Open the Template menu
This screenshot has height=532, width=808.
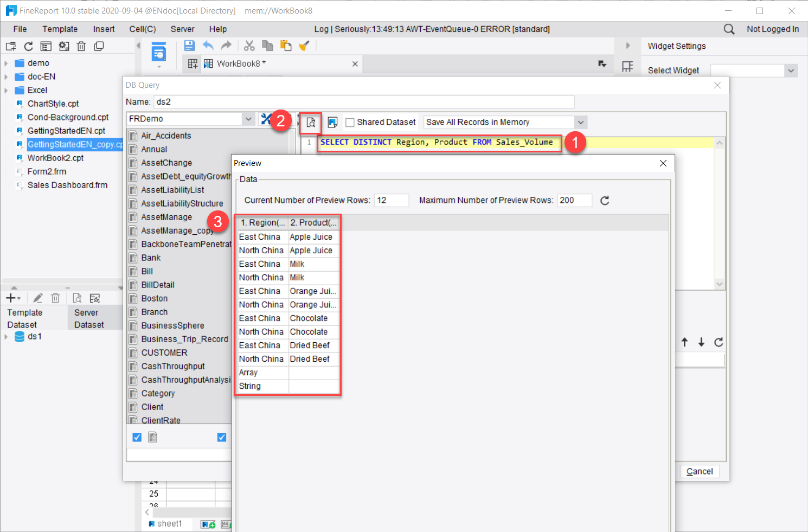point(60,29)
